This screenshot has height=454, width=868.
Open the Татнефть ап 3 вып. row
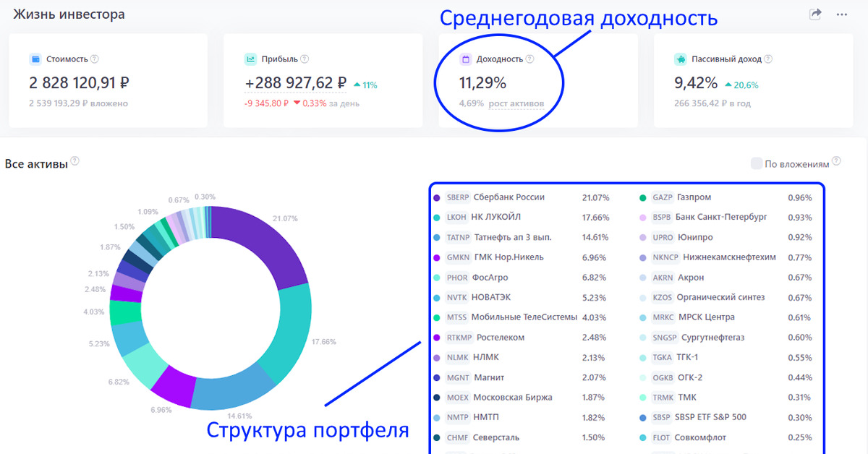coord(522,237)
